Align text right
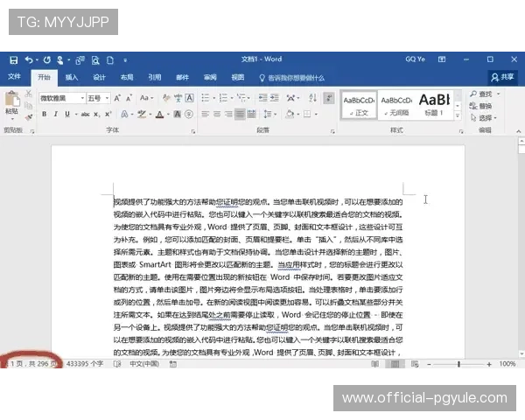Viewport: 525px width, 420px height. click(228, 115)
